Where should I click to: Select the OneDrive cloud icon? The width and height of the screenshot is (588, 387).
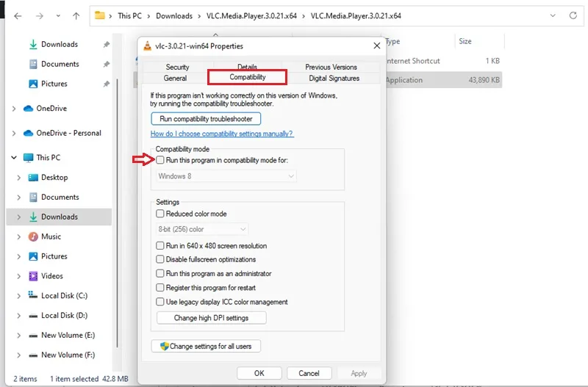point(28,108)
